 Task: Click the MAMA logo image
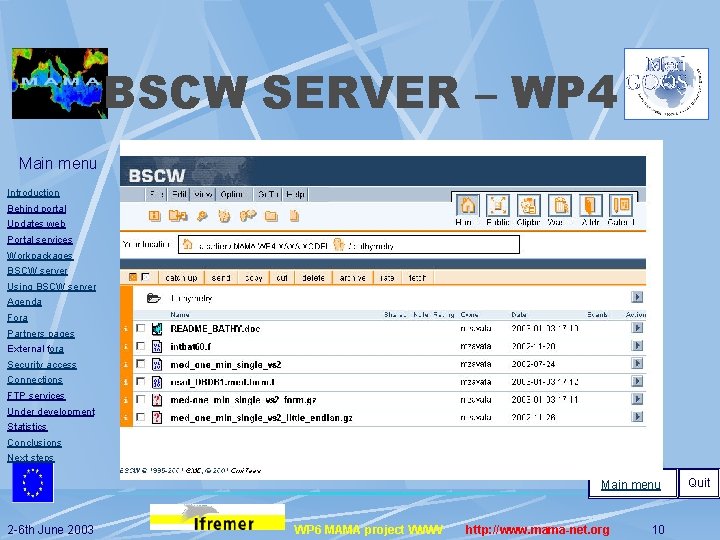coord(60,84)
